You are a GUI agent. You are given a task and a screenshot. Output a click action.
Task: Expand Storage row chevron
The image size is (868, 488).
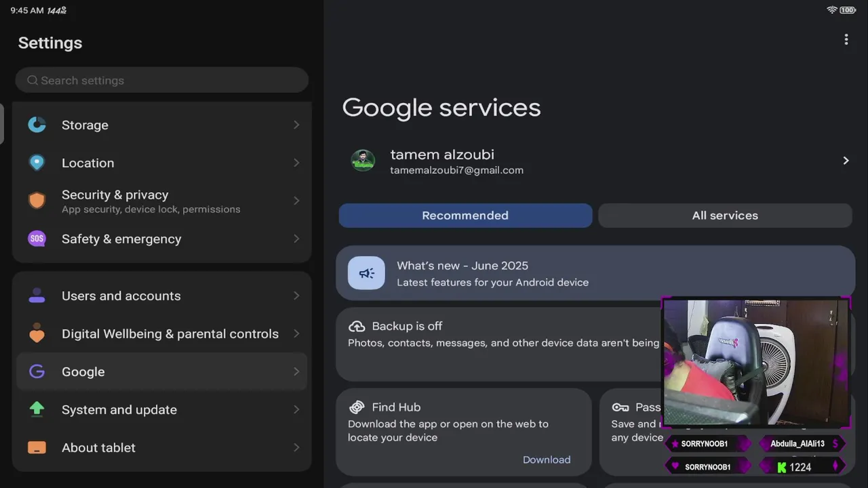pyautogui.click(x=296, y=125)
